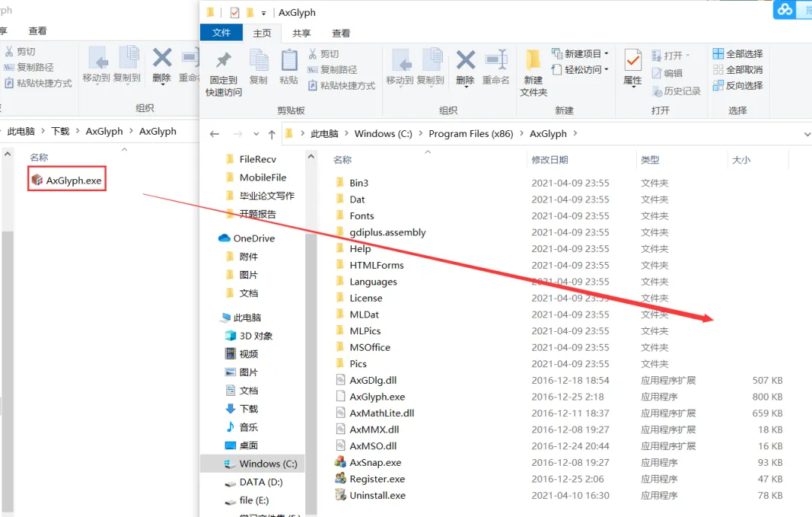
Task: Switch to View tab in front window
Action: (341, 33)
